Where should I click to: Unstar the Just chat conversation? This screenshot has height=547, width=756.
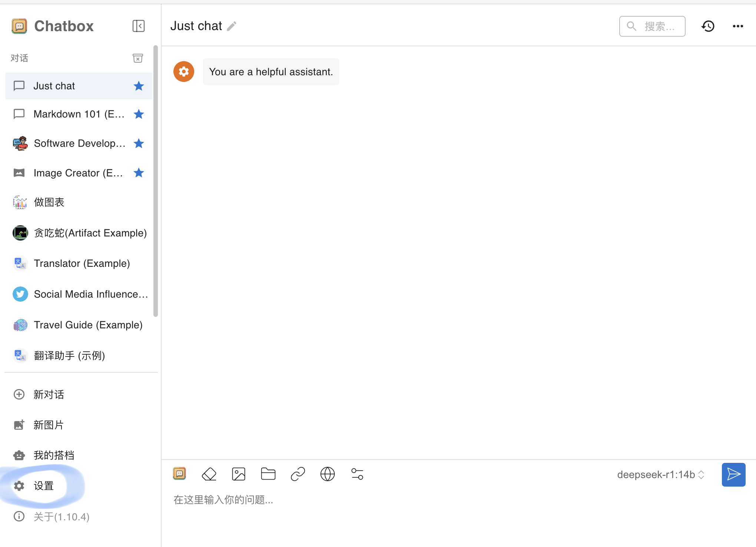(139, 86)
